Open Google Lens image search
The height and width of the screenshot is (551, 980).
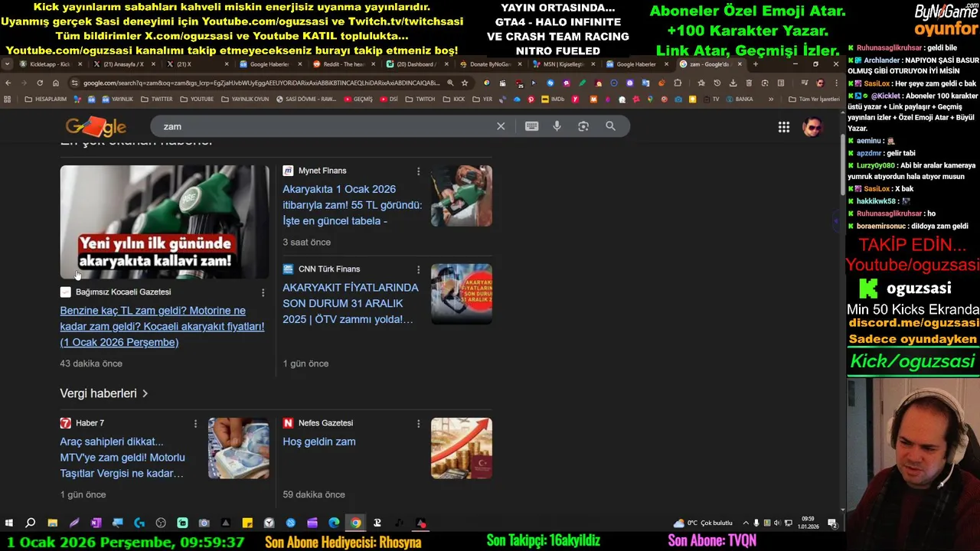pos(583,126)
